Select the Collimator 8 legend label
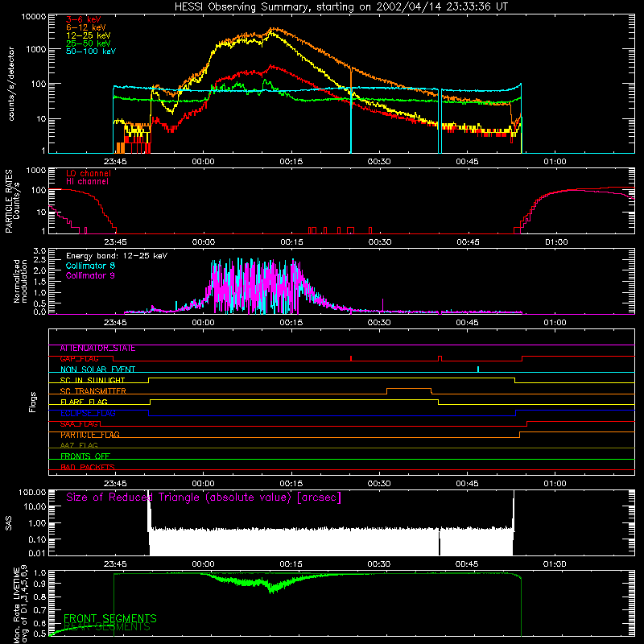The height and width of the screenshot is (644, 644). [x=90, y=266]
